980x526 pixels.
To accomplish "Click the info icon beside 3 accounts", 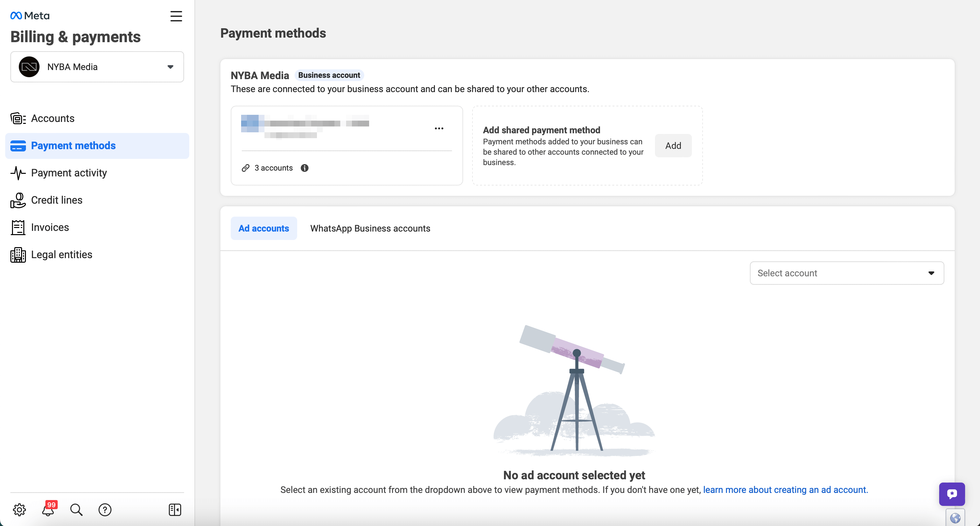I will point(305,168).
